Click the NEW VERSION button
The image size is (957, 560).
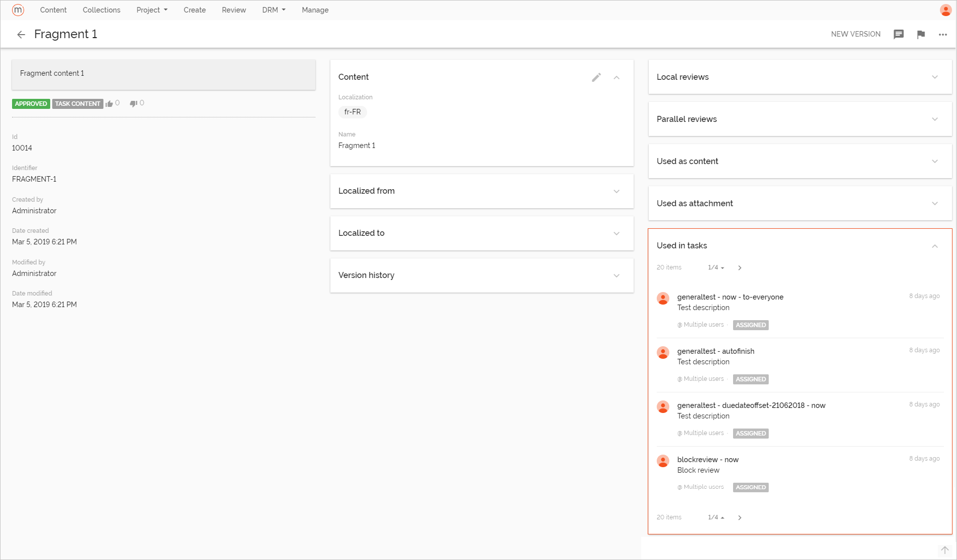(x=856, y=34)
